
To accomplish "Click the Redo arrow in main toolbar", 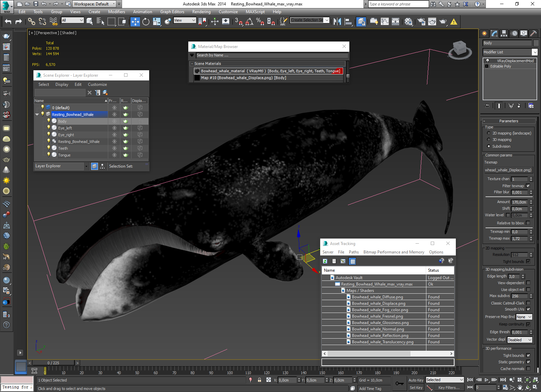I will (x=19, y=22).
